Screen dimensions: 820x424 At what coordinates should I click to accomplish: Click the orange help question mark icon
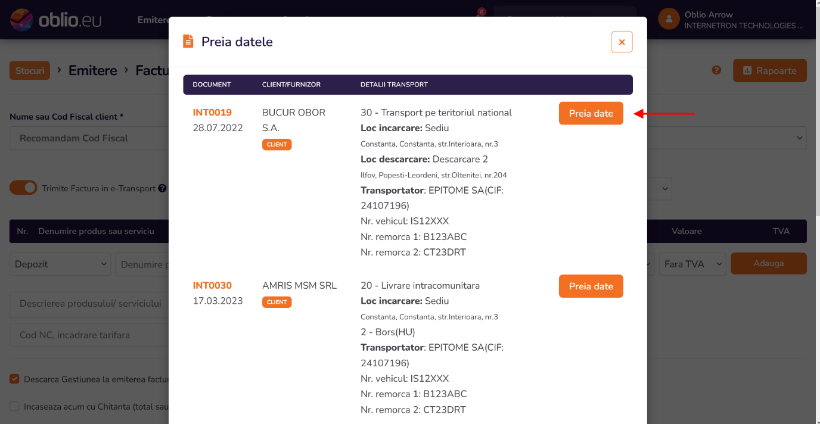(716, 71)
